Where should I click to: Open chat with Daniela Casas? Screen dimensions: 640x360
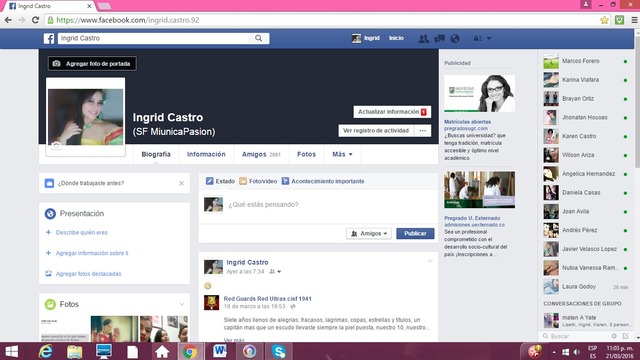(x=586, y=193)
